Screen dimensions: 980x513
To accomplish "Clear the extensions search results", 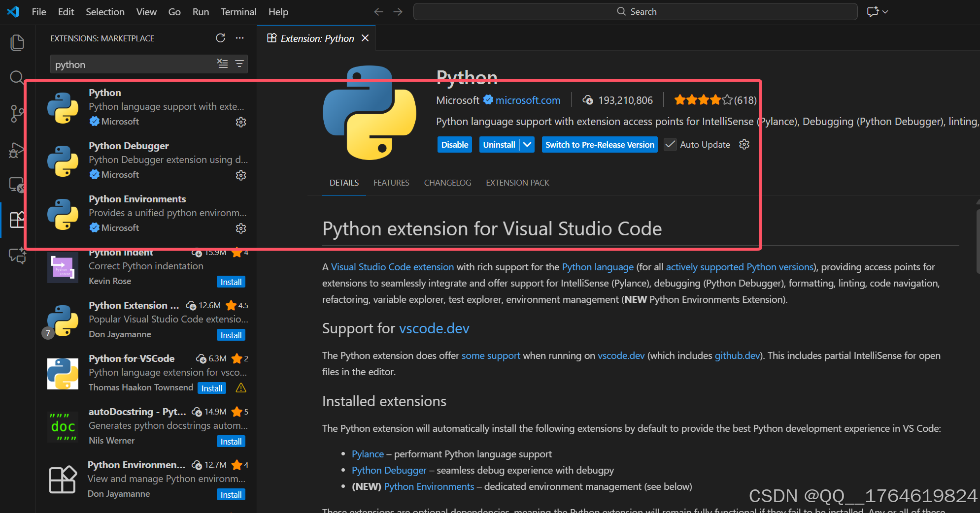I will pos(223,64).
